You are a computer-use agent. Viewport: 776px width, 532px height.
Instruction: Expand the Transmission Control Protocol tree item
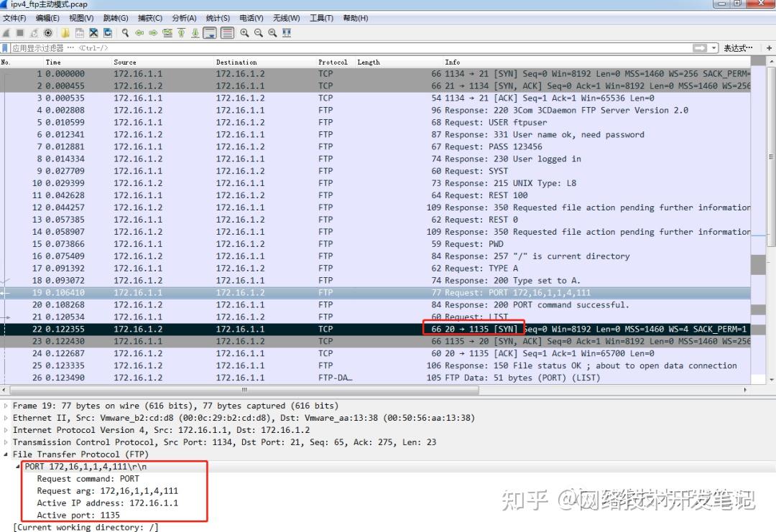(6, 442)
